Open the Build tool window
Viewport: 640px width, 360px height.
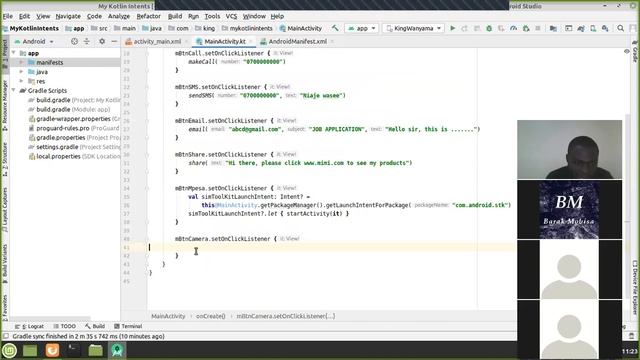pyautogui.click(x=95, y=326)
